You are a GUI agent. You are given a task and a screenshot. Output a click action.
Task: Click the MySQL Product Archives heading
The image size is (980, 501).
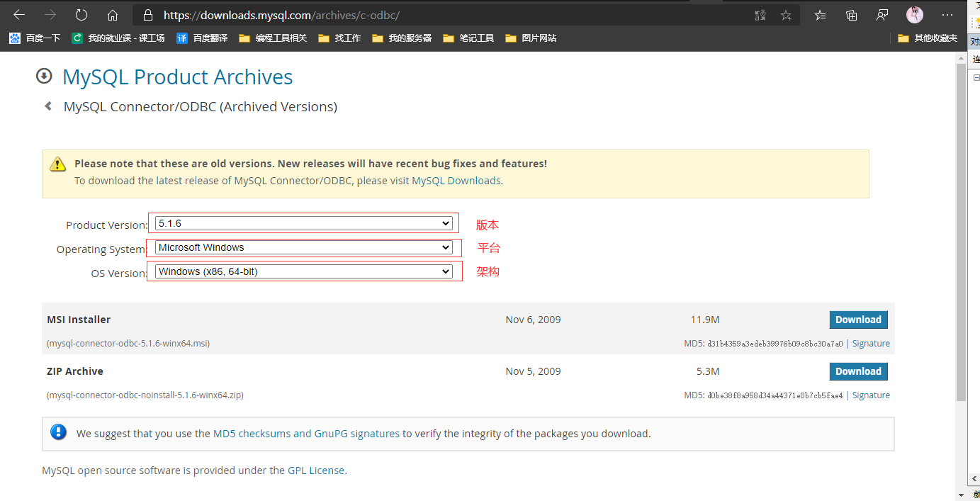tap(178, 77)
